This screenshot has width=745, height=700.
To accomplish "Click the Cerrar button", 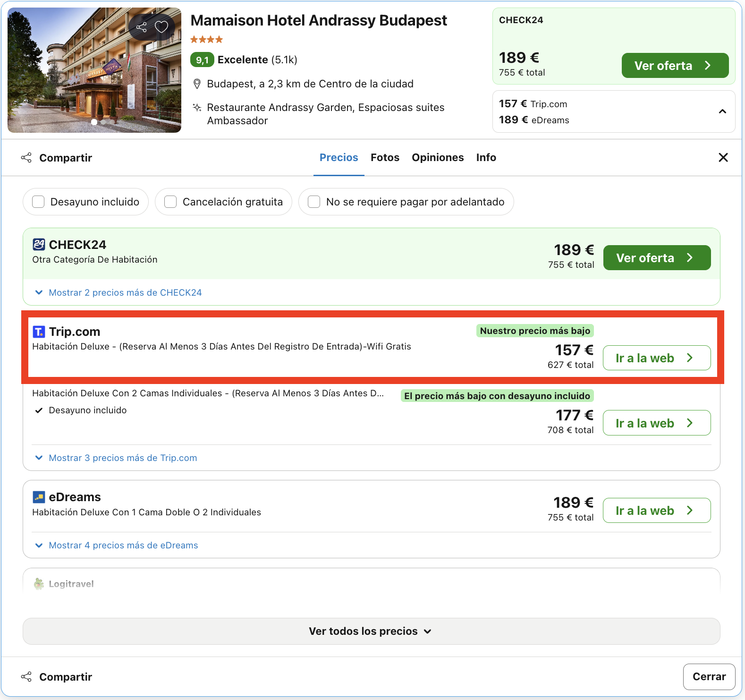I will click(x=709, y=676).
